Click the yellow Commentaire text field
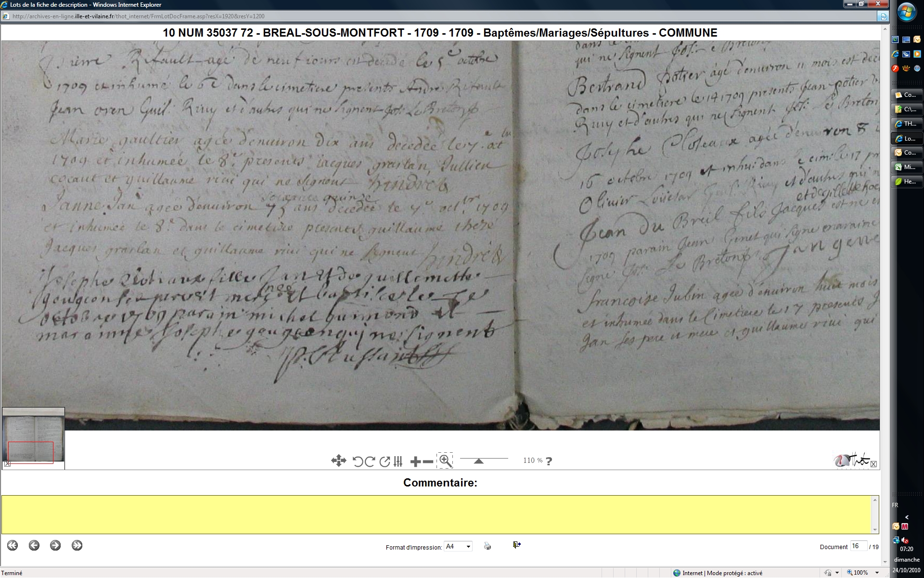 pyautogui.click(x=437, y=514)
